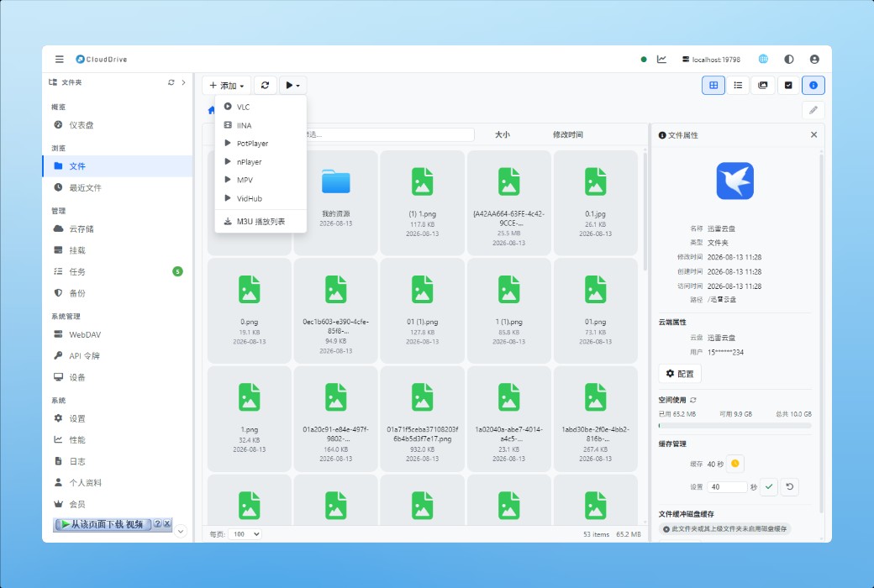Select file 01.png

coord(595,311)
